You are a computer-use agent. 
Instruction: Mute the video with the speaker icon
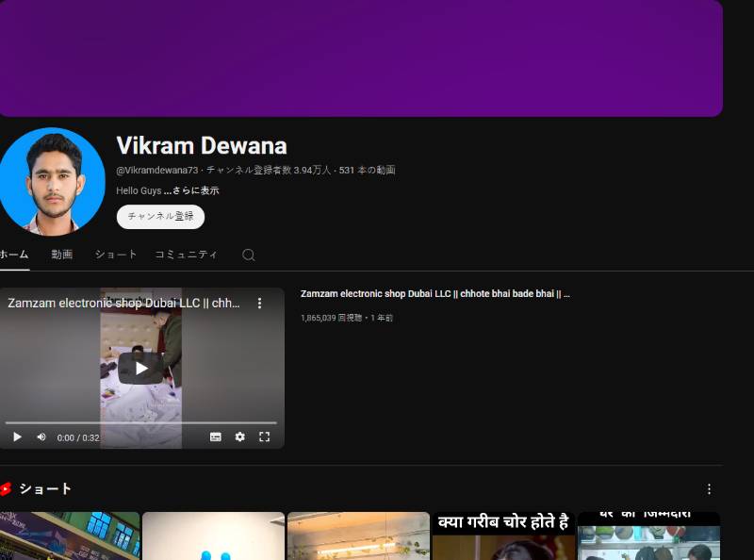click(41, 436)
